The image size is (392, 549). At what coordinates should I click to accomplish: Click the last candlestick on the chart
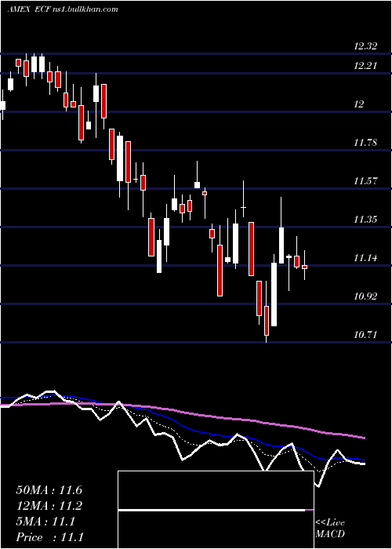pos(304,267)
